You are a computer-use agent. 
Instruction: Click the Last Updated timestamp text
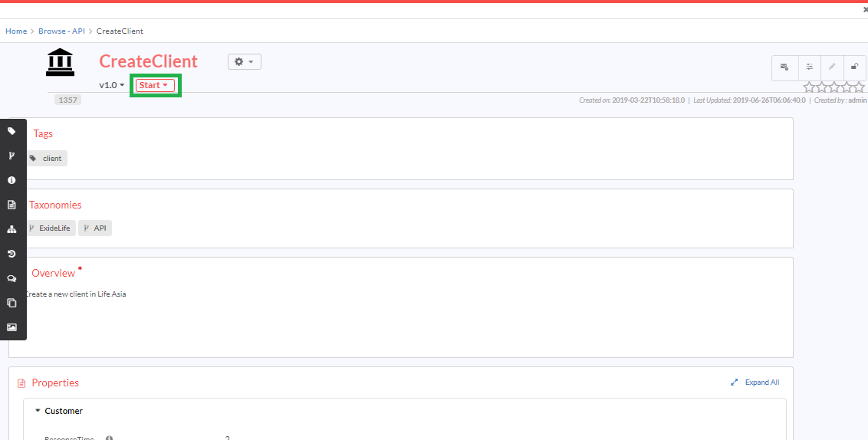[749, 100]
